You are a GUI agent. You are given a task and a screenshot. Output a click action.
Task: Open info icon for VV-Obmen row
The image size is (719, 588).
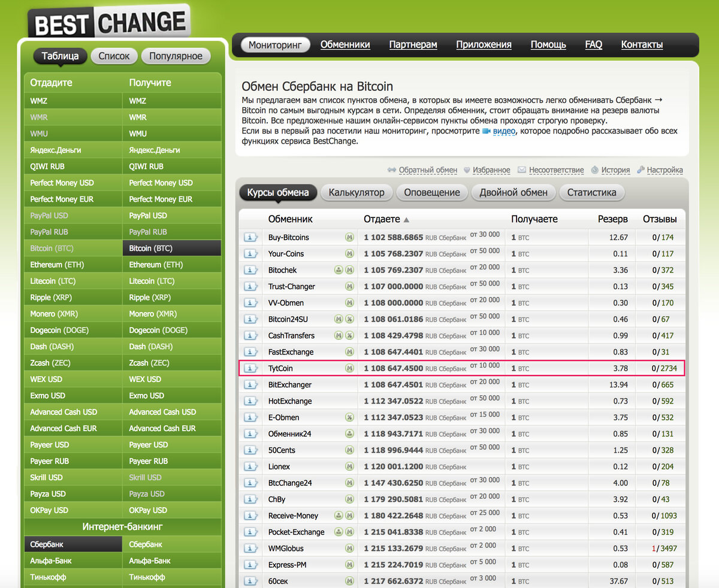250,303
